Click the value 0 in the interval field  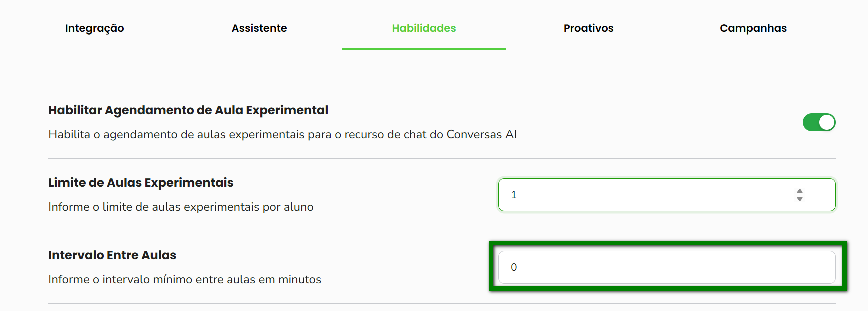[x=514, y=267]
